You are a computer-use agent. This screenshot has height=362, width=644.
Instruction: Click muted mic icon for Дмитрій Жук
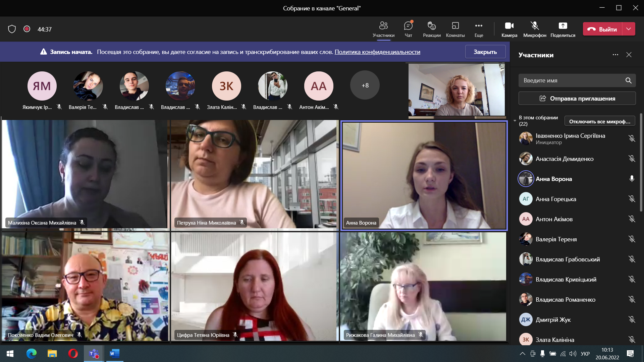tap(632, 319)
